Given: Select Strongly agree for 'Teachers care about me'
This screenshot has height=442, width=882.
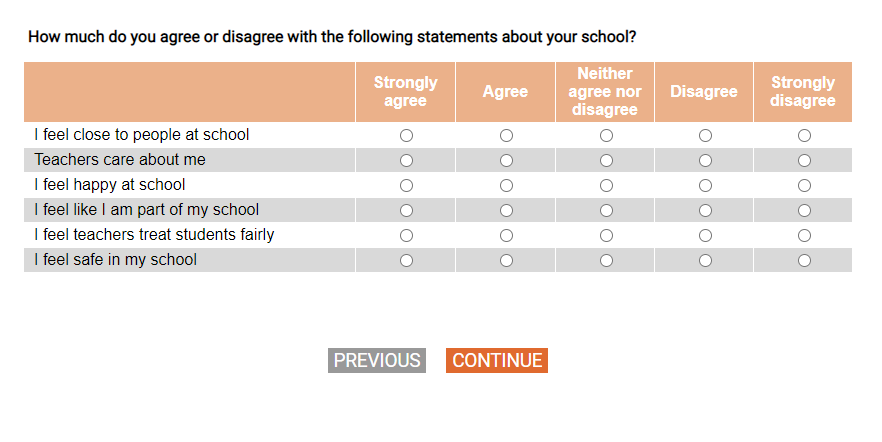Looking at the screenshot, I should pyautogui.click(x=406, y=160).
